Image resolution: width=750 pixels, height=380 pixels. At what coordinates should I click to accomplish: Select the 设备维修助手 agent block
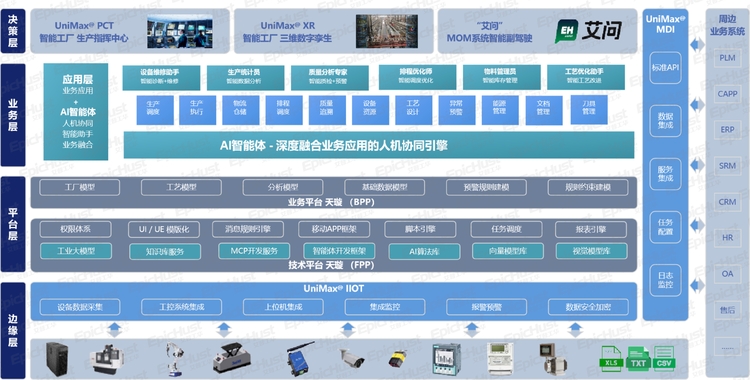click(x=161, y=78)
